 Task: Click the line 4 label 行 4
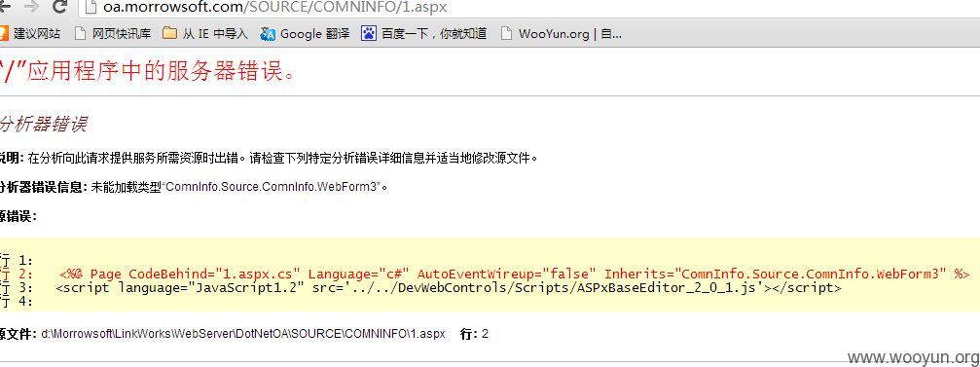[x=17, y=302]
